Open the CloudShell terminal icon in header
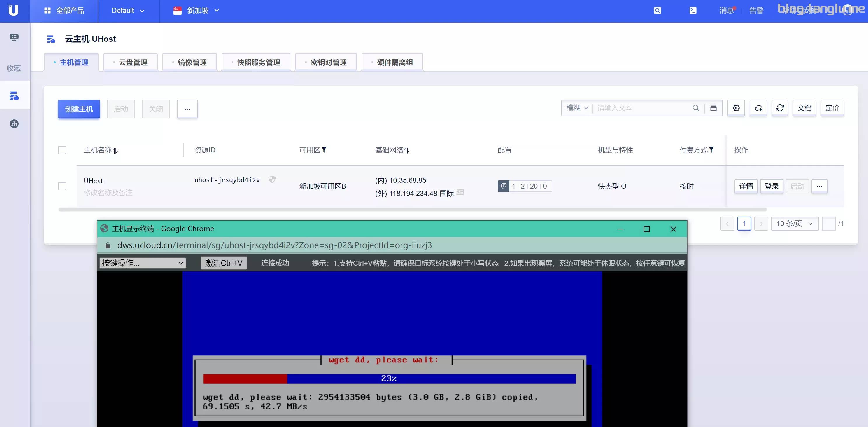The image size is (868, 427). tap(693, 11)
